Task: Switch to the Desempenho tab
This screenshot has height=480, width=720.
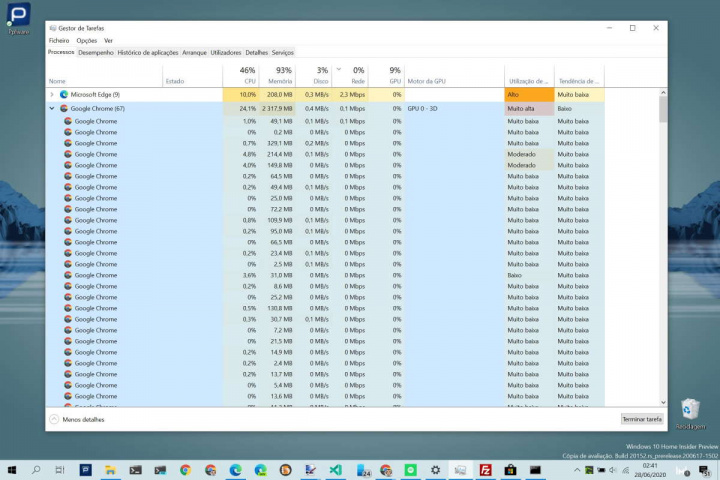Action: 96,52
